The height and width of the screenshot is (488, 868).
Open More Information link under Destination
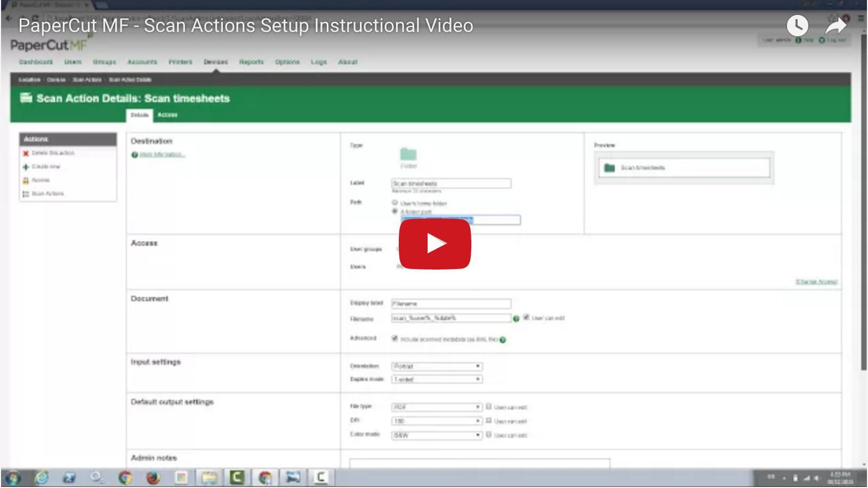point(162,154)
